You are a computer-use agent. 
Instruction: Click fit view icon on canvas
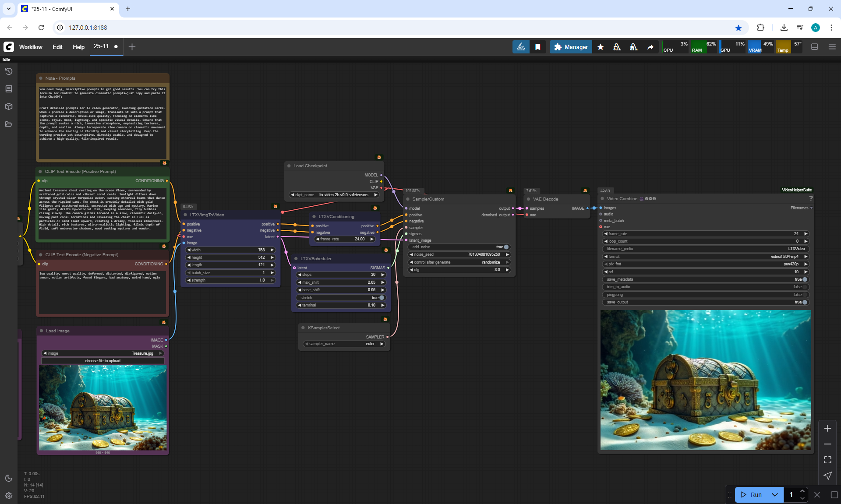[827, 460]
